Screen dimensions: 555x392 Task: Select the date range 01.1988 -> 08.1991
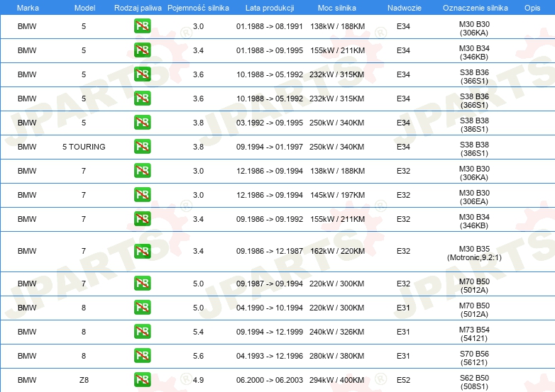pyautogui.click(x=270, y=26)
